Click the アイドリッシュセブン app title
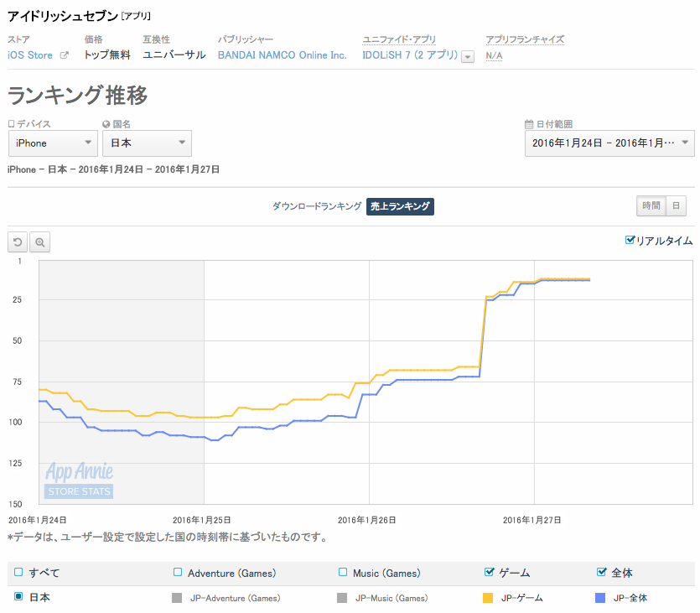Screen dimensions: 700x613 (x=63, y=16)
